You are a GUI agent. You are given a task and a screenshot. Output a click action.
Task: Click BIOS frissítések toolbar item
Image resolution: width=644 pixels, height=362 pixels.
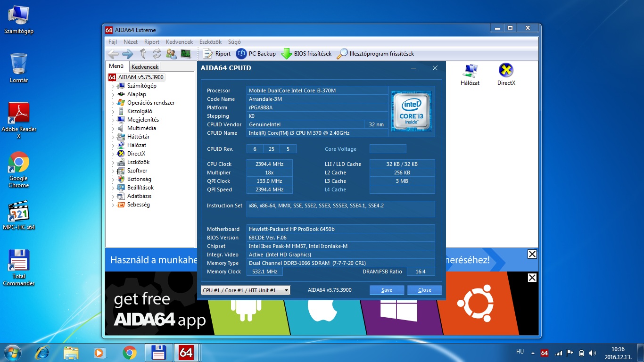pyautogui.click(x=306, y=54)
